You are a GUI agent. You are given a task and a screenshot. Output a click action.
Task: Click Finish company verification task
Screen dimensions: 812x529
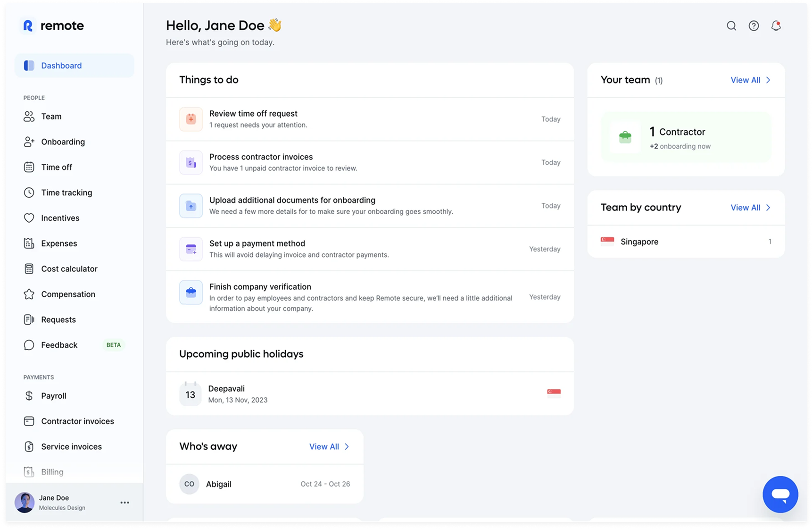260,287
